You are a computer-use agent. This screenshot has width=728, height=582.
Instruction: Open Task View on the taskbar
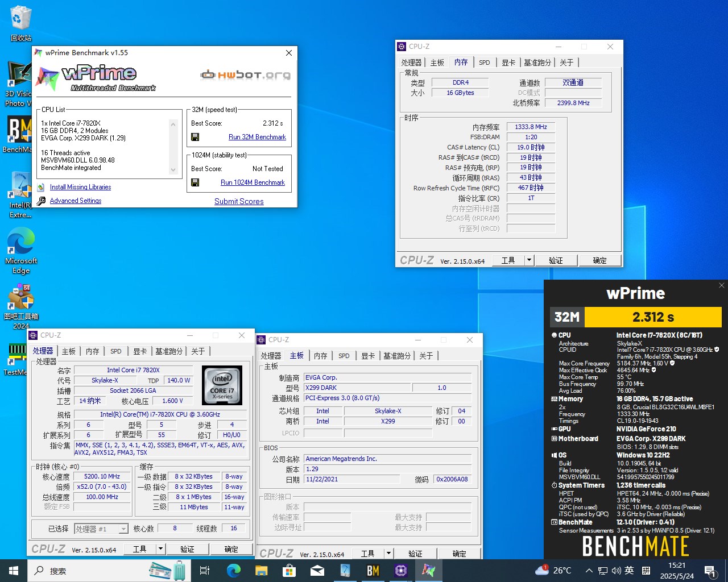click(x=205, y=571)
